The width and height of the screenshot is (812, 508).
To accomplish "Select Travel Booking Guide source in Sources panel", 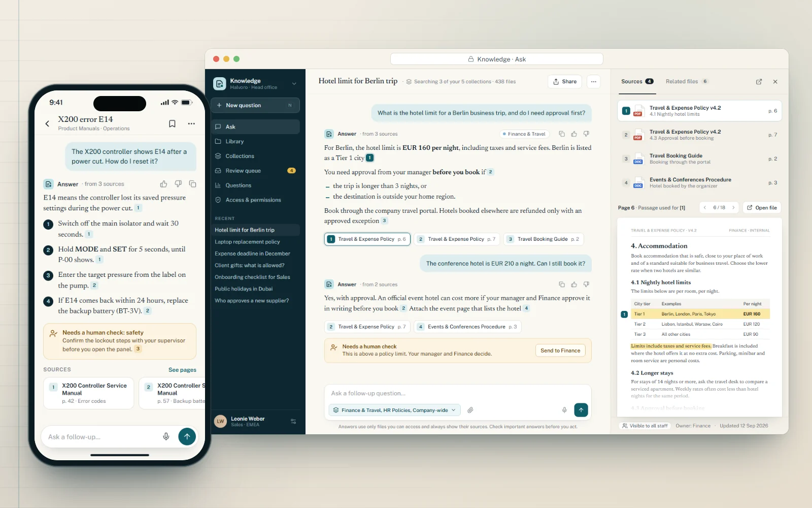I will 699,159.
